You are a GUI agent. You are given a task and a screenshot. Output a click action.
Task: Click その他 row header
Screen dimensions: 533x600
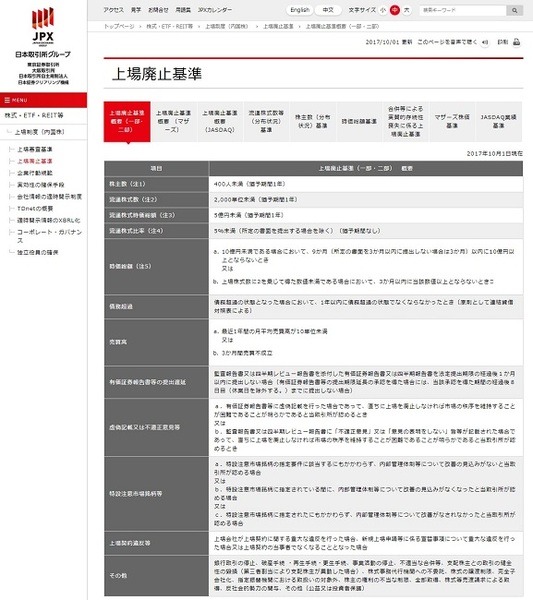click(156, 576)
